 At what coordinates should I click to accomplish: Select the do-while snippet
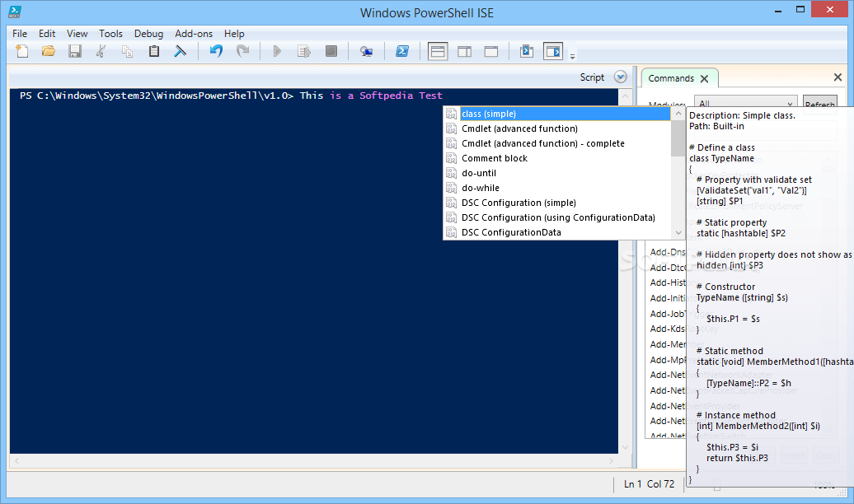(x=557, y=188)
